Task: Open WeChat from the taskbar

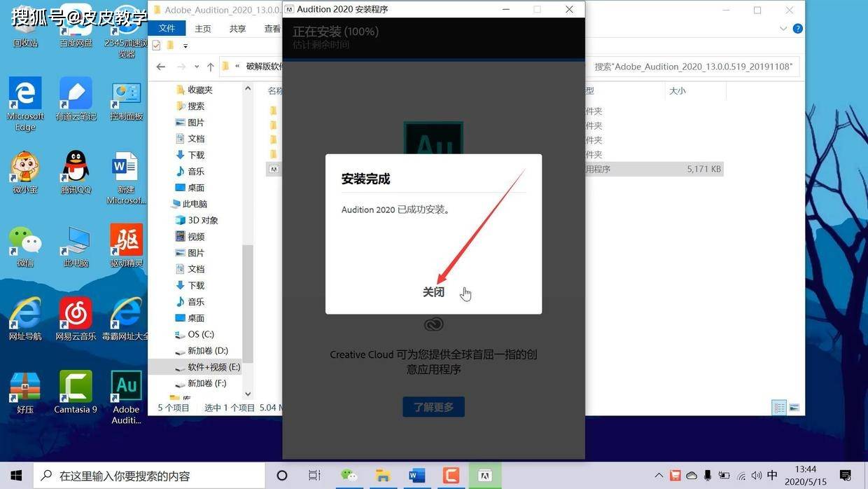Action: pyautogui.click(x=349, y=476)
